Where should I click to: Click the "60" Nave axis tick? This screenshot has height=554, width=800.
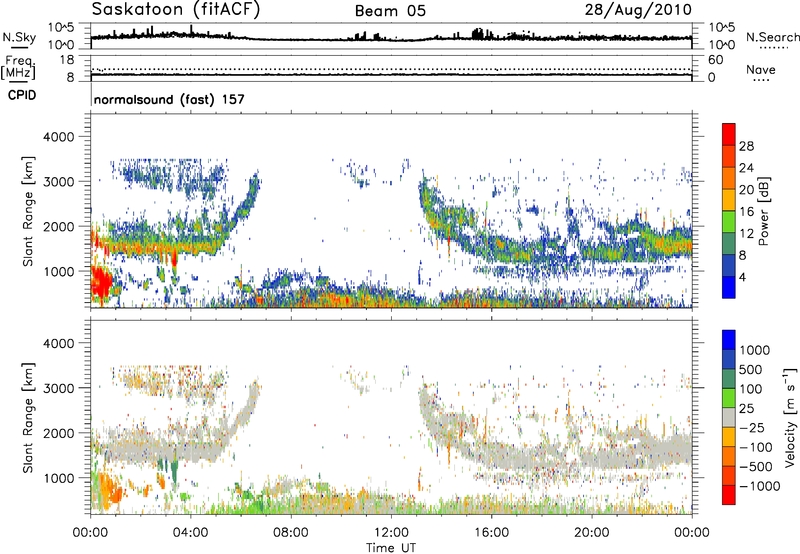[715, 60]
